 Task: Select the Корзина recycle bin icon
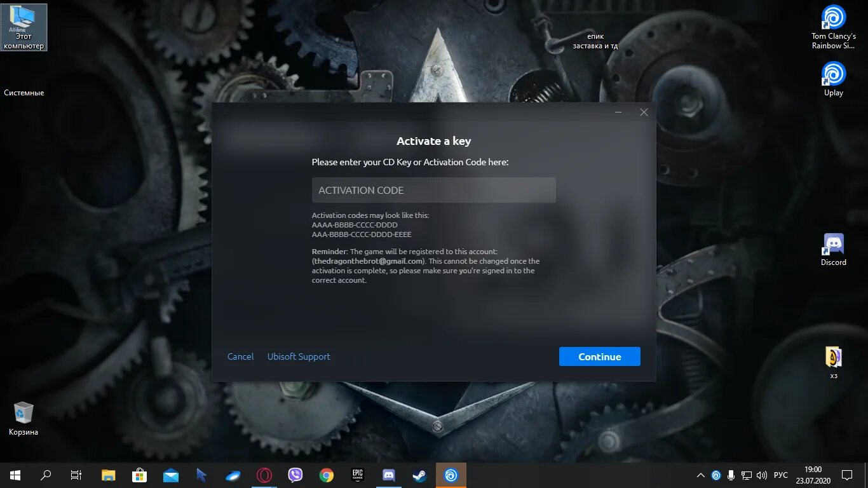pos(24,418)
